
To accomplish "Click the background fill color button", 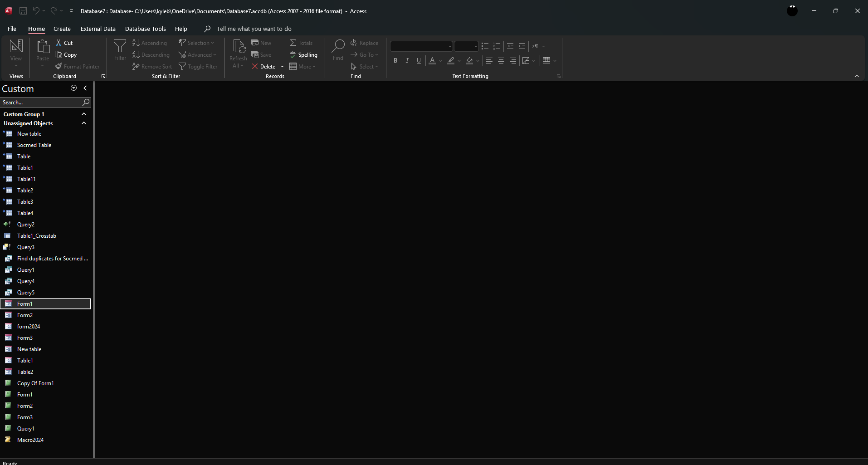I will point(469,60).
